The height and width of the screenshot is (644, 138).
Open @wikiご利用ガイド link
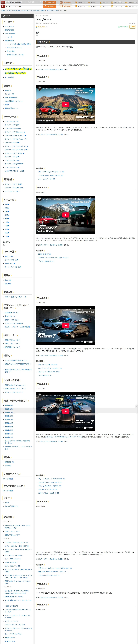coord(11,506)
